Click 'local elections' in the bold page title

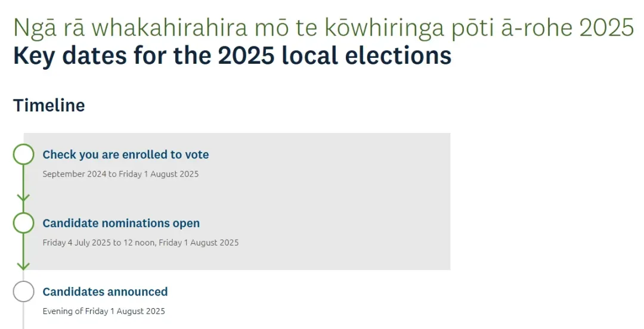coord(367,55)
